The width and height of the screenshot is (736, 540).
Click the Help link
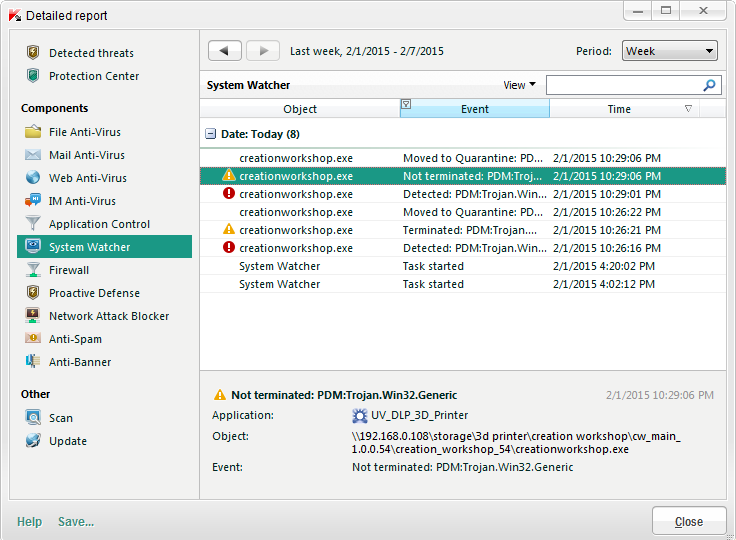[29, 521]
